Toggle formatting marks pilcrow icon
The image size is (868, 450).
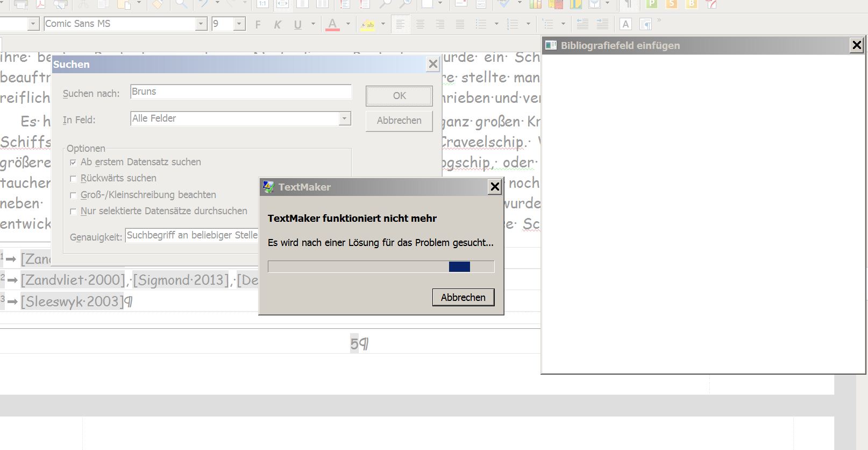click(x=629, y=4)
